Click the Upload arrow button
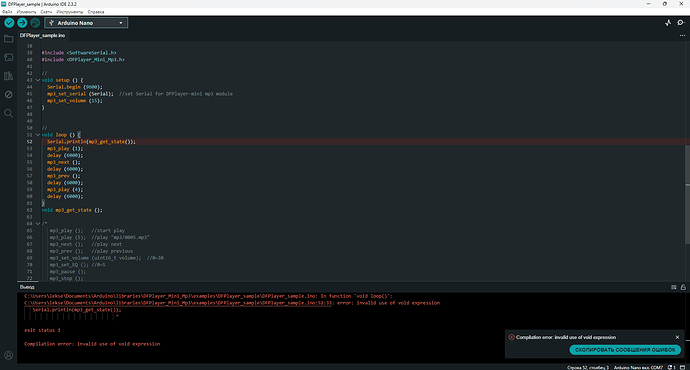 tap(22, 23)
